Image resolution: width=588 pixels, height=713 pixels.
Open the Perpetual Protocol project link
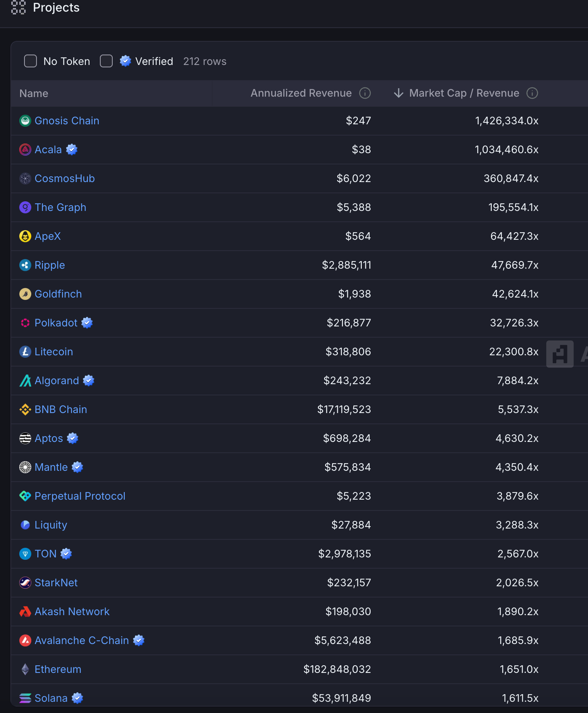pyautogui.click(x=80, y=496)
